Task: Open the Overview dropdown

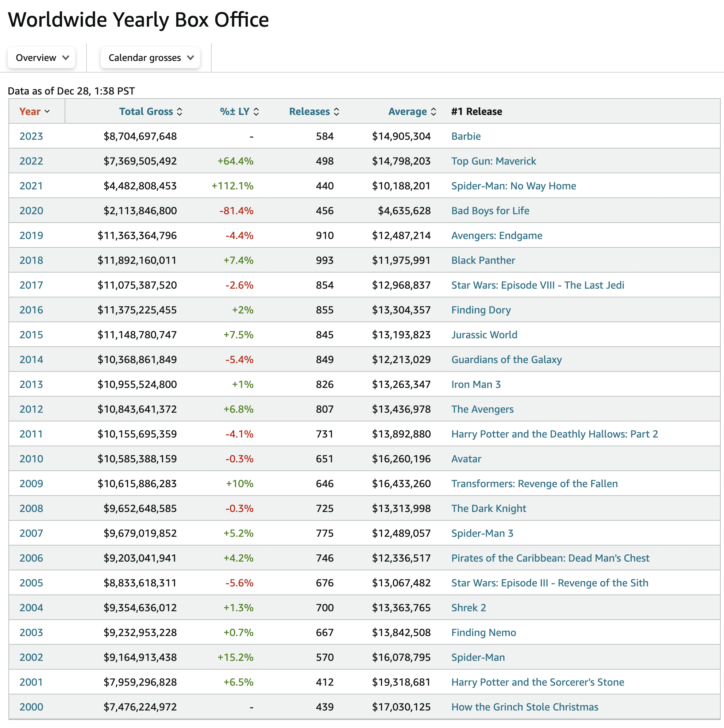Action: [42, 58]
